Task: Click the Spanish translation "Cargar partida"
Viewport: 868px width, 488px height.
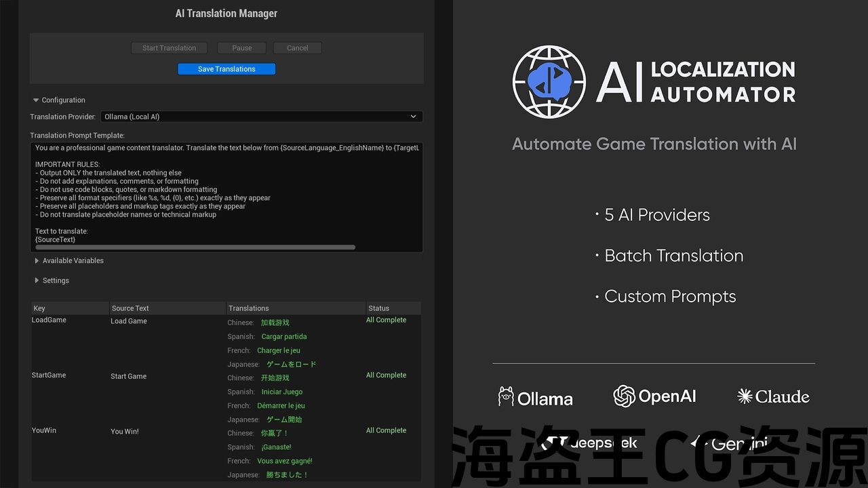Action: point(284,337)
